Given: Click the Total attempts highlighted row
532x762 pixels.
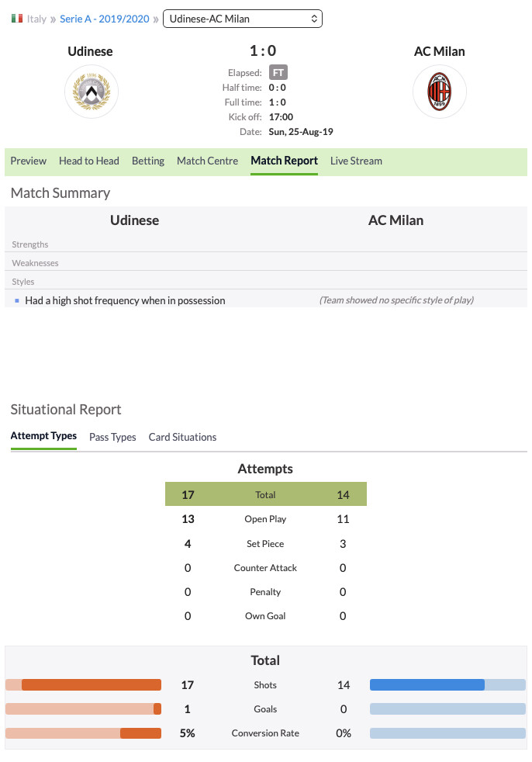Looking at the screenshot, I should (x=266, y=494).
